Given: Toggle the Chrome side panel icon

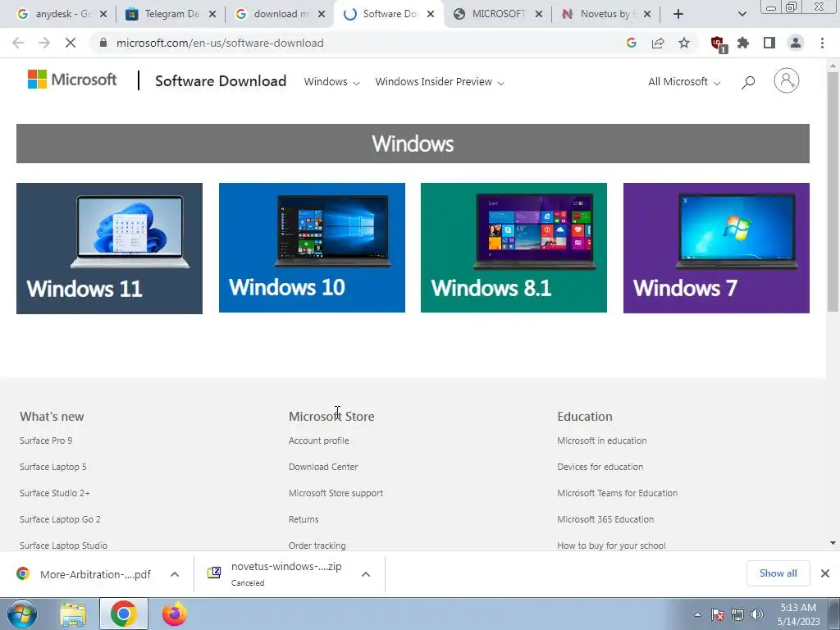Looking at the screenshot, I should (x=769, y=43).
